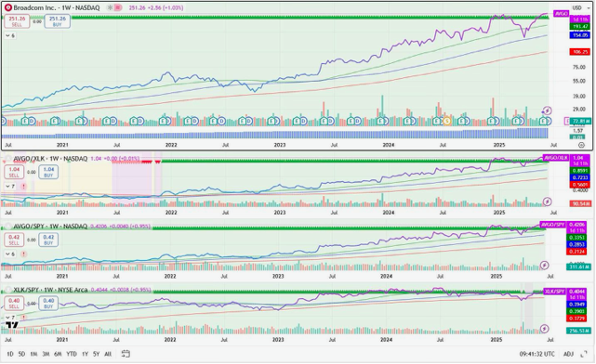Select the All time range
The height and width of the screenshot is (364, 596).
point(108,354)
